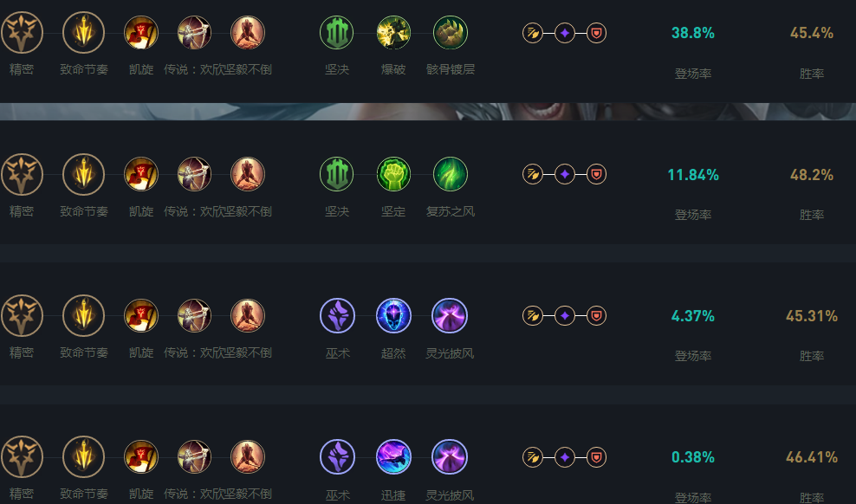The image size is (856, 504).
Task: Click the 38.8% 登场率 value
Action: coord(693,33)
